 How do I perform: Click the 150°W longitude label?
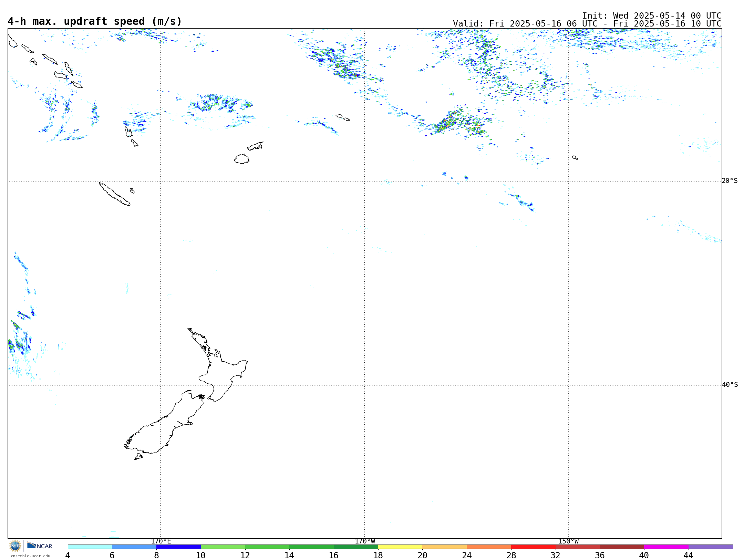coord(568,541)
